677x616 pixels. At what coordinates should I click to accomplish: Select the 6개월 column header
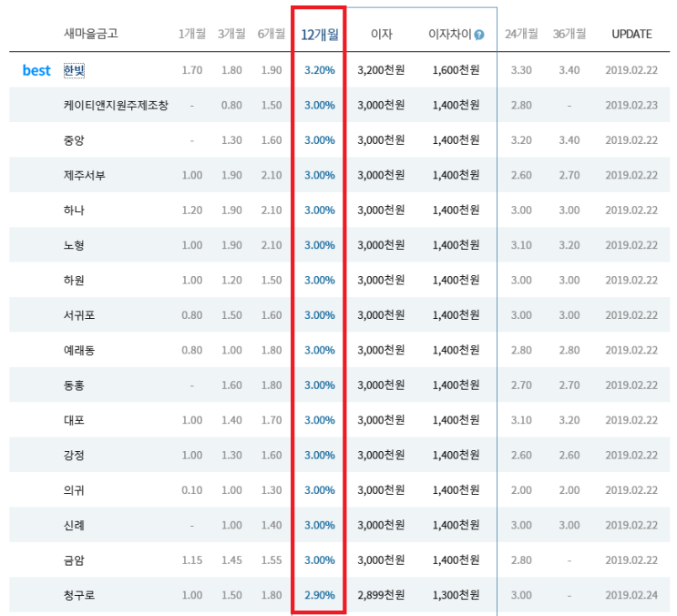(272, 34)
